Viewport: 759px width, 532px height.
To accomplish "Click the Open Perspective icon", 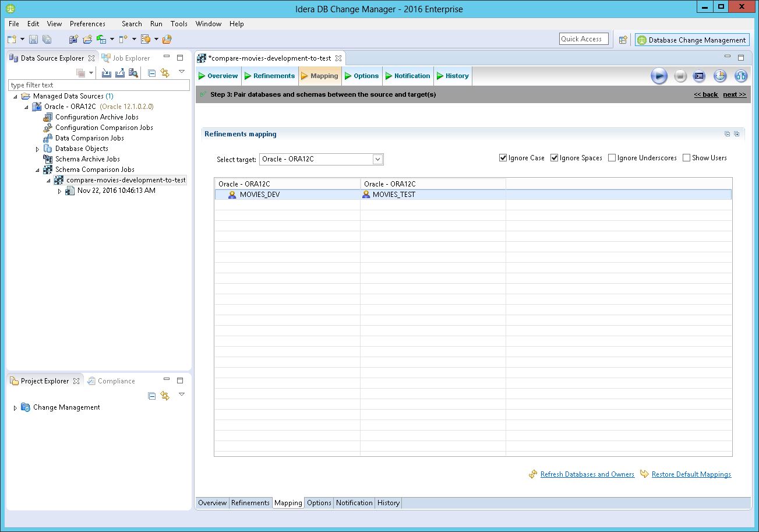I will click(623, 40).
